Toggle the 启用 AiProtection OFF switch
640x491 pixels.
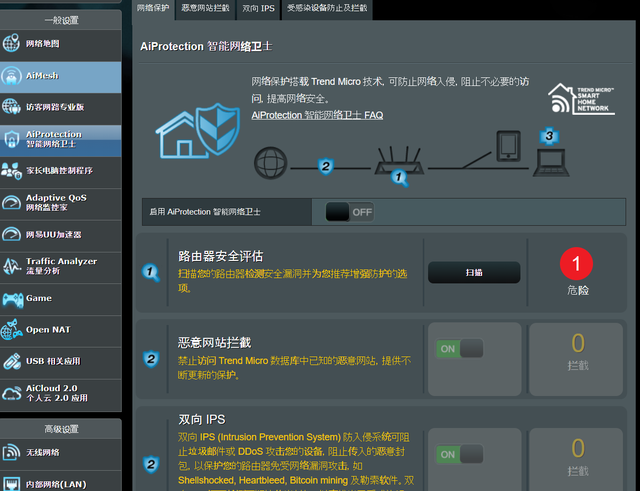pyautogui.click(x=350, y=212)
